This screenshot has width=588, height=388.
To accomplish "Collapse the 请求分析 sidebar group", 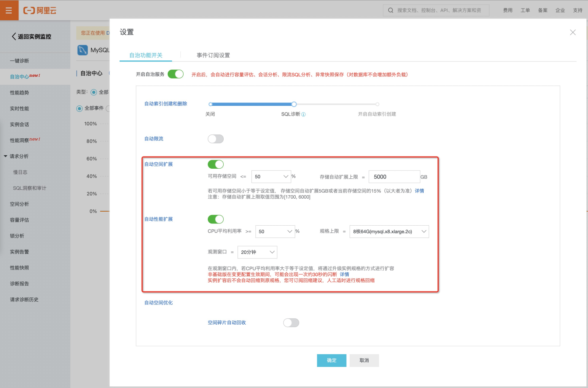I will [5, 156].
